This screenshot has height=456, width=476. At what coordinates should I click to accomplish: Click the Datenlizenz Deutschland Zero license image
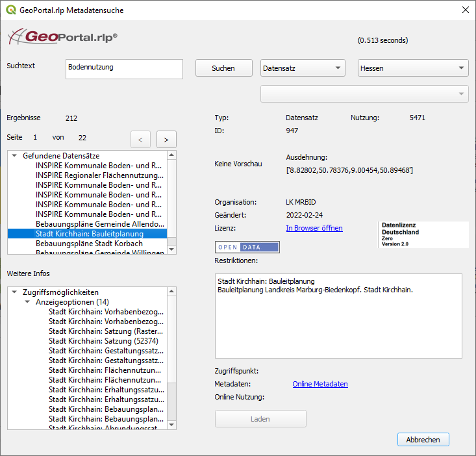pos(423,234)
